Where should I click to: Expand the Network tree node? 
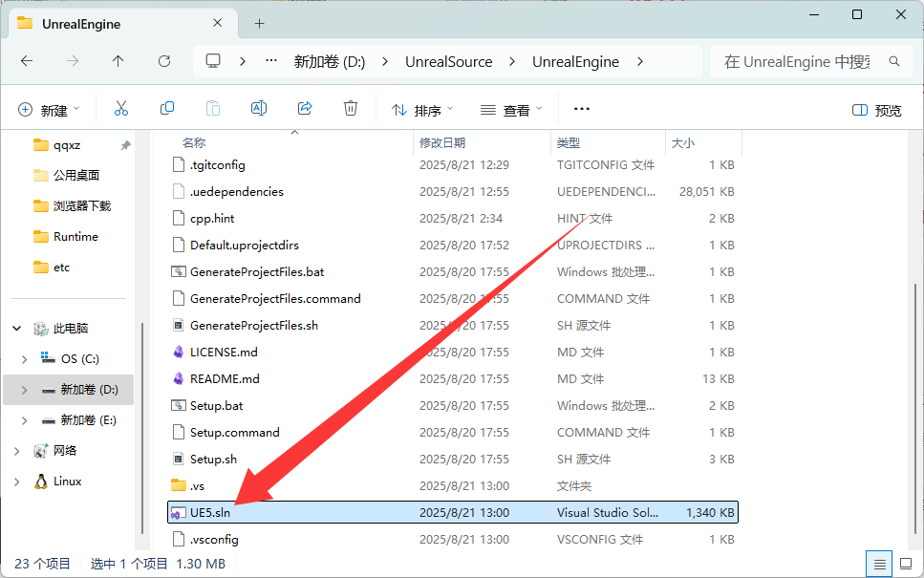[17, 451]
